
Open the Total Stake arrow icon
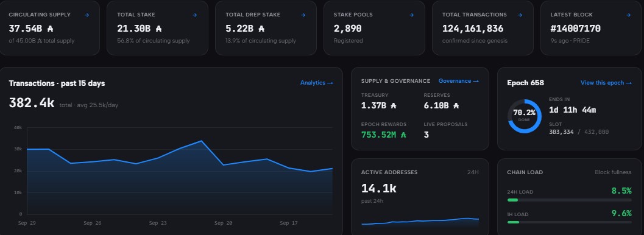click(x=195, y=15)
